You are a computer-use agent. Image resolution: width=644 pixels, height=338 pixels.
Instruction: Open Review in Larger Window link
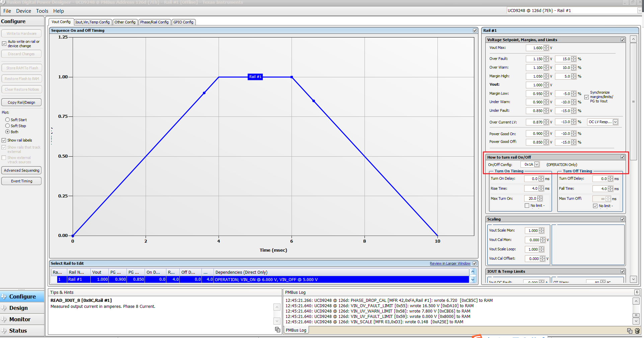(x=450, y=263)
